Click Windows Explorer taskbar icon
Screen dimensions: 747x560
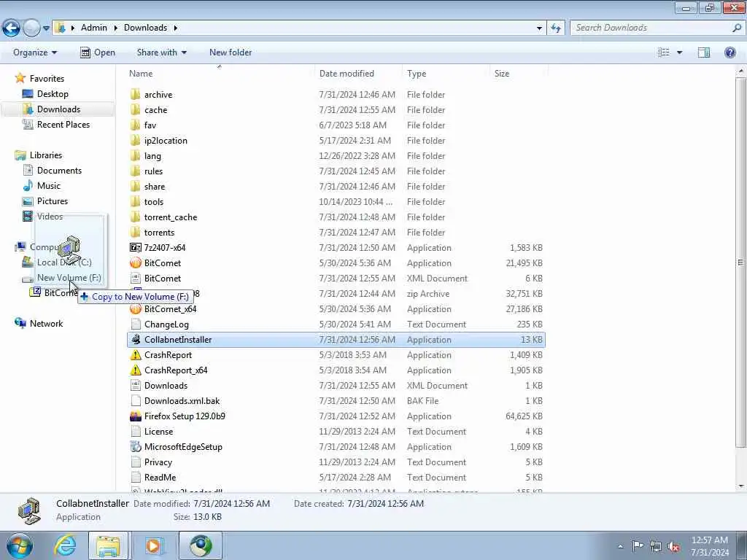click(108, 545)
